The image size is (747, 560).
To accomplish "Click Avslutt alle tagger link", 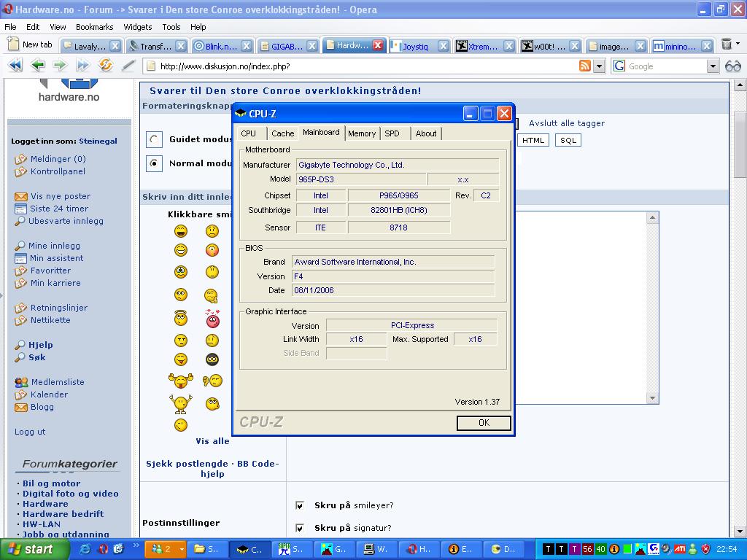I will click(x=566, y=123).
